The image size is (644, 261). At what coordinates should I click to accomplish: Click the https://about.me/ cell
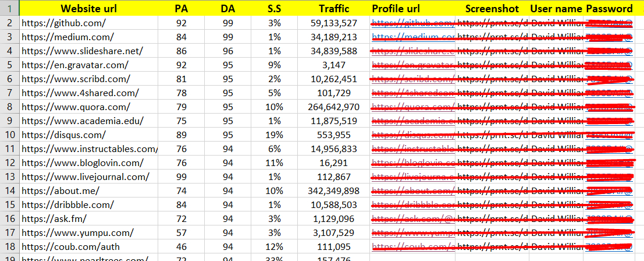tap(88, 191)
